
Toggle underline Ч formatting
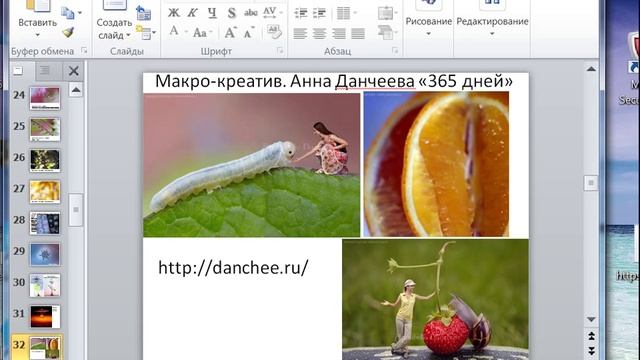coord(212,13)
